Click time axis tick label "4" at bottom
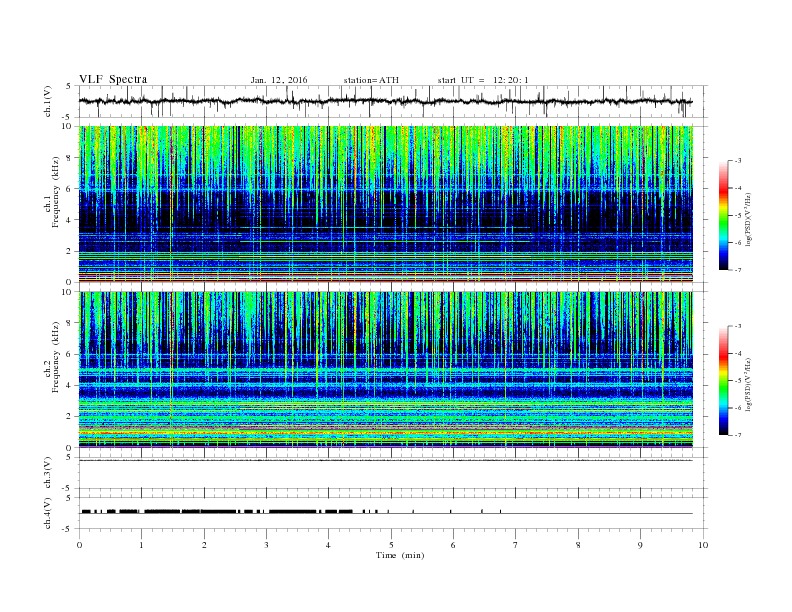Viewport: 792px width, 612px height. (328, 545)
